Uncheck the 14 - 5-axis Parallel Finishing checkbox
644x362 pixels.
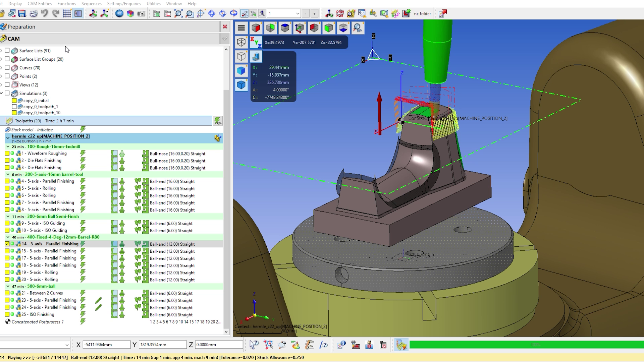[x=7, y=244]
